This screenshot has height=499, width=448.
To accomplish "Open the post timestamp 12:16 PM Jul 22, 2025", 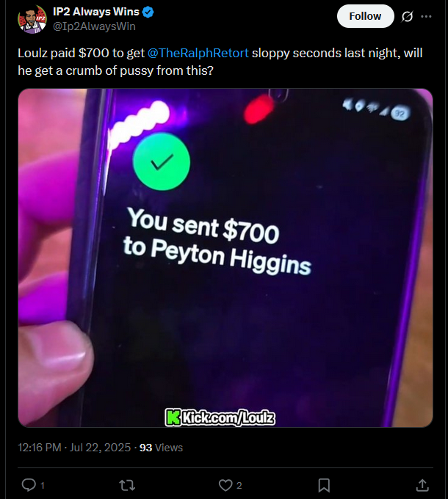I will (x=74, y=448).
